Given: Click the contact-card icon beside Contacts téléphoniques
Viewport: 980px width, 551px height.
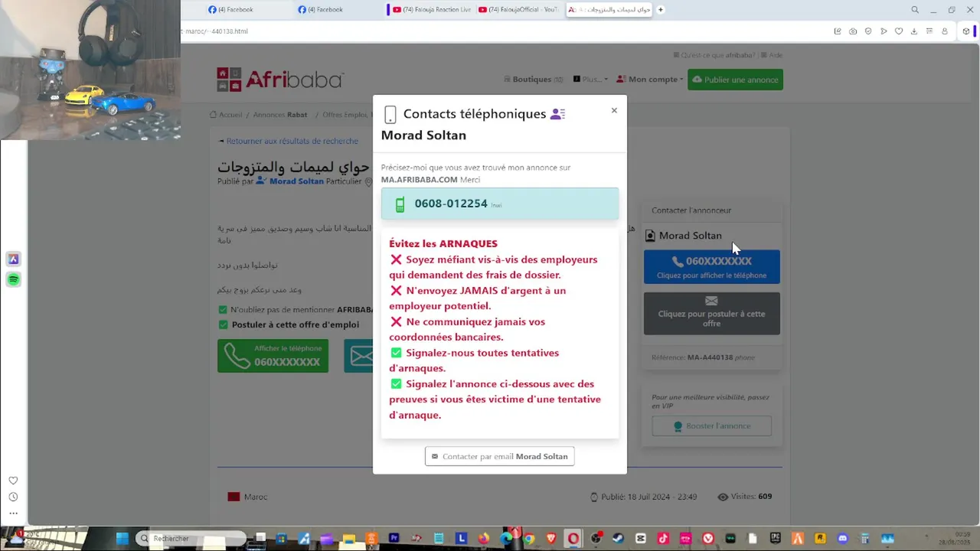Looking at the screenshot, I should click(558, 114).
